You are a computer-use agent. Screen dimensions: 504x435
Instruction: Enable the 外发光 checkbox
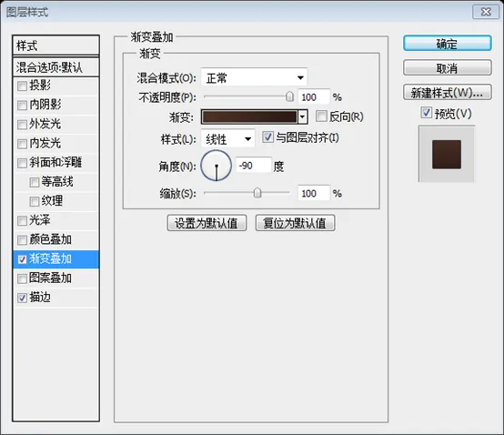point(22,125)
